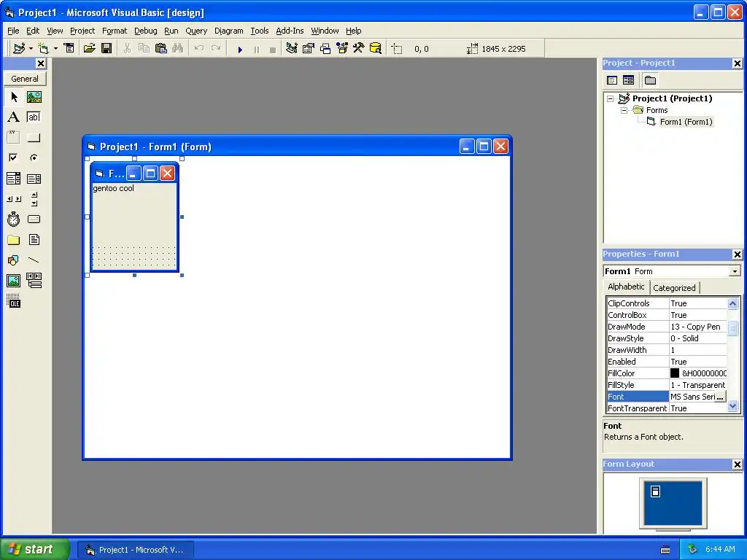Click View Object in Project panel
The image size is (747, 560).
click(628, 80)
